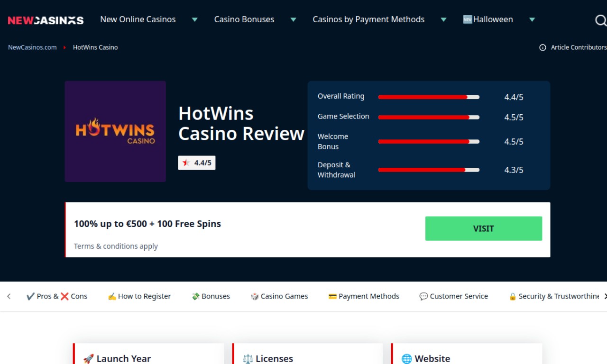Open the New Online Casinos menu
This screenshot has width=607, height=364.
coord(138,19)
